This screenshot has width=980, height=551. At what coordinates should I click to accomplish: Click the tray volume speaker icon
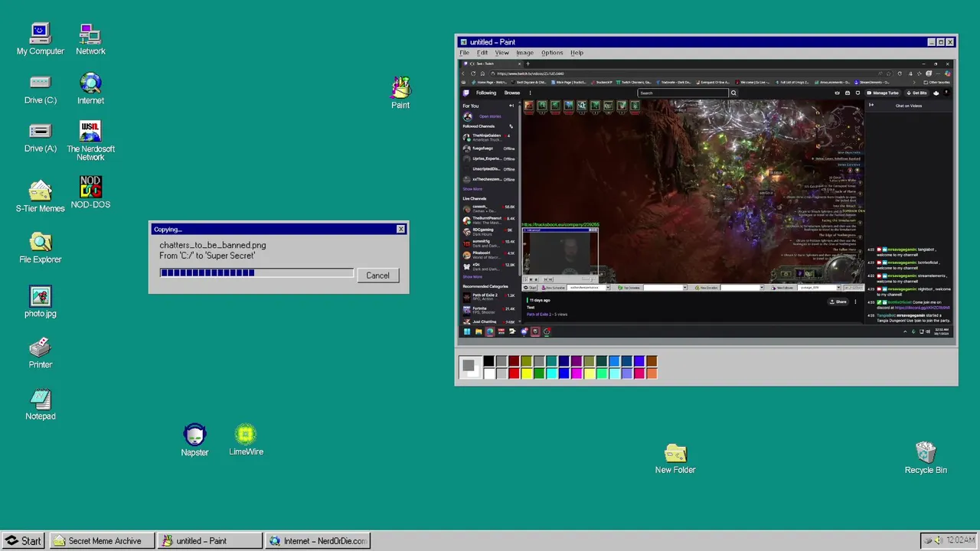tap(938, 540)
